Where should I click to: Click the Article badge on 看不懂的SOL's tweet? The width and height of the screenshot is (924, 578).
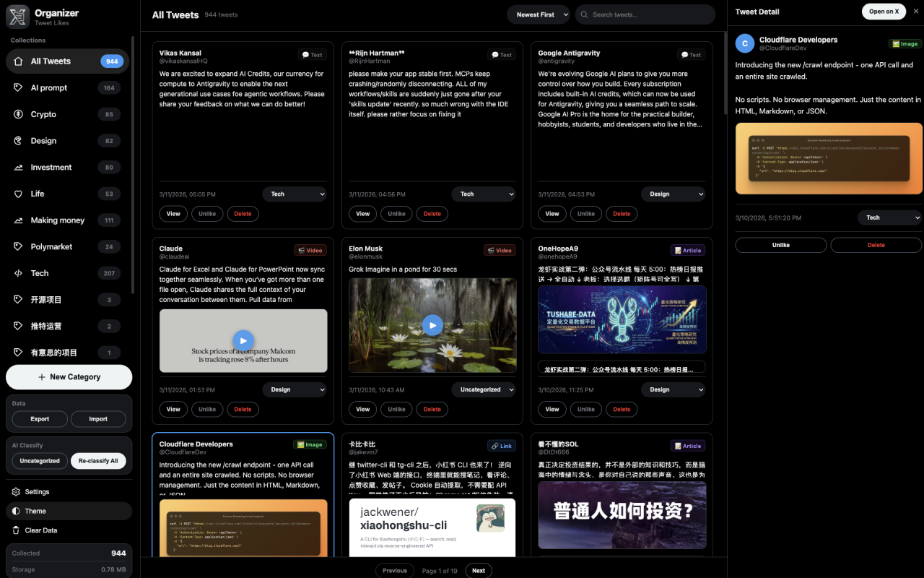[x=688, y=446]
